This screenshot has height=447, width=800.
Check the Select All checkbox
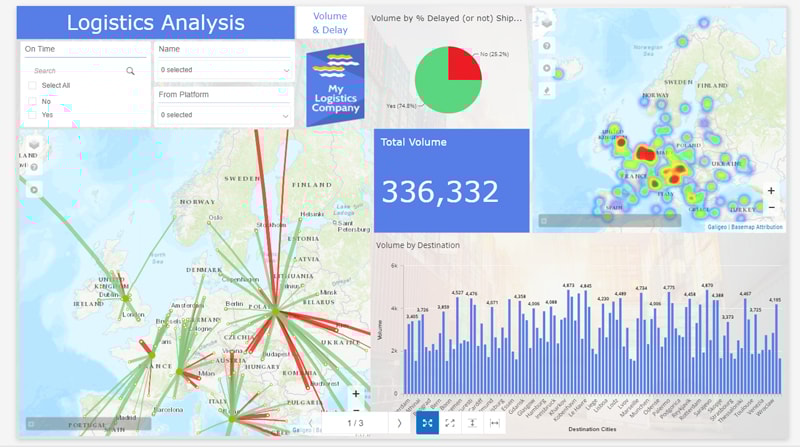tap(33, 86)
